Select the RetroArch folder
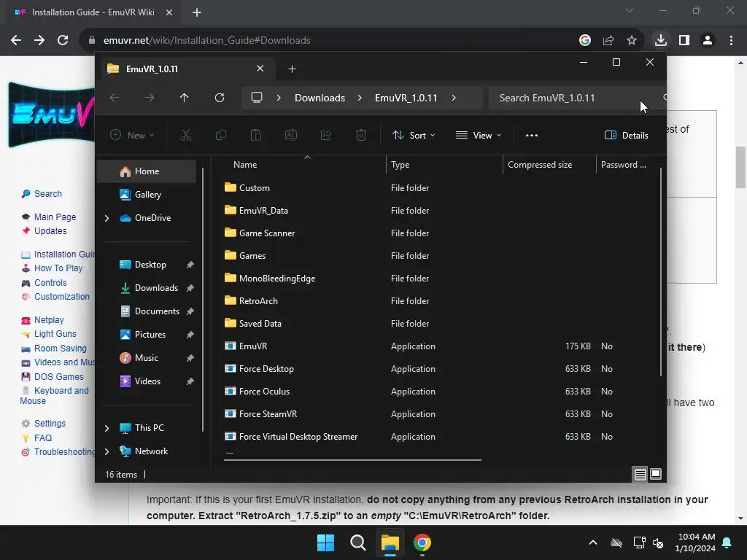Screen dimensions: 747x560 [258, 301]
